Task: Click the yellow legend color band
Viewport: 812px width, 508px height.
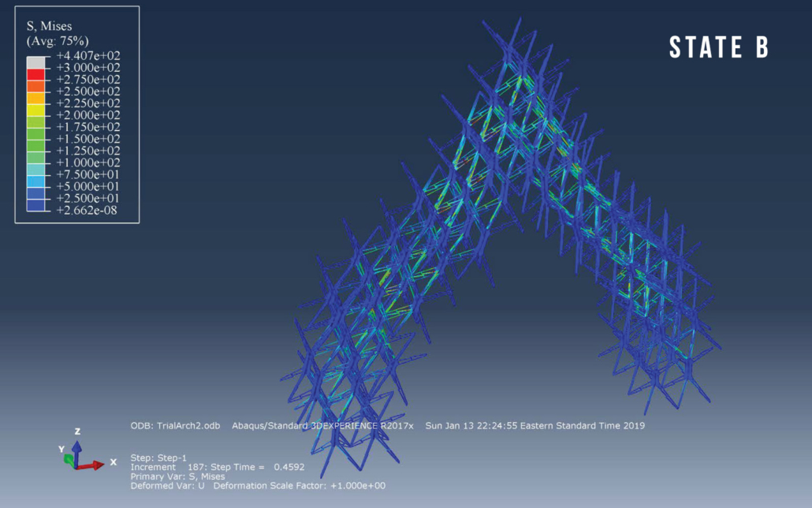Action: 36,110
